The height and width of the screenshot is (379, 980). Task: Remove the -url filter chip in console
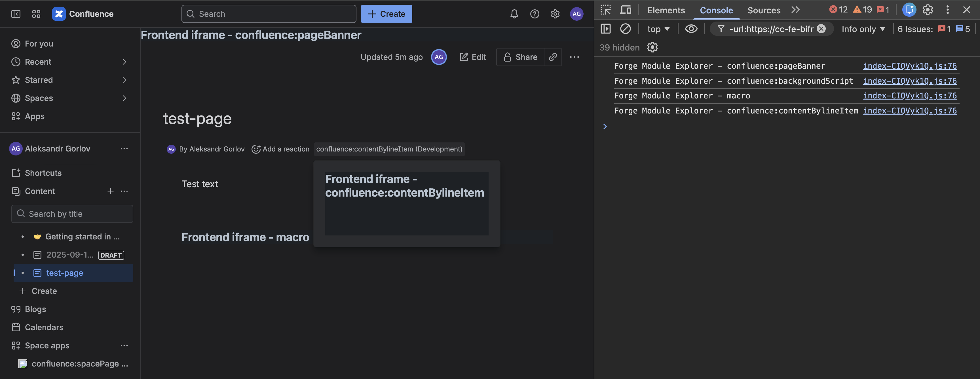821,29
